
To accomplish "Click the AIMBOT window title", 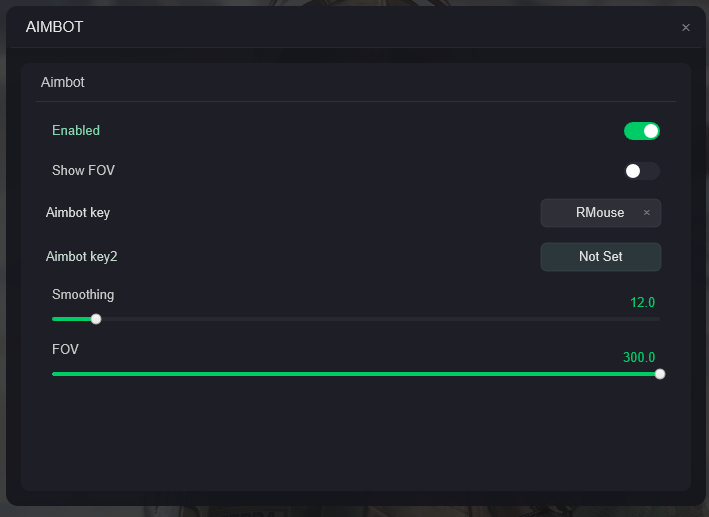I will (55, 28).
